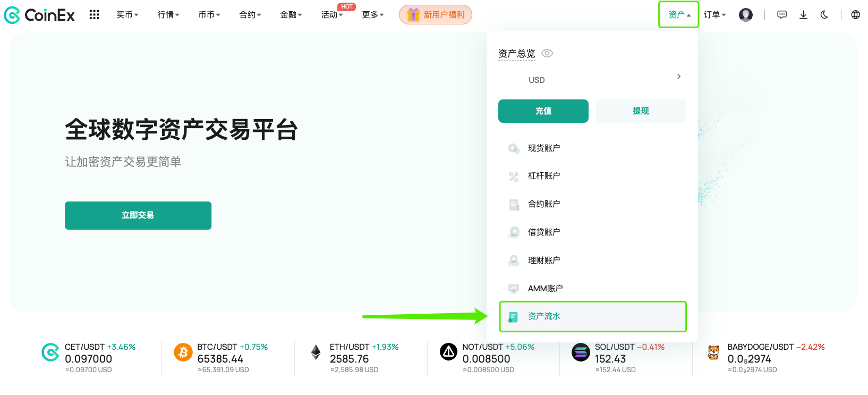This screenshot has height=395, width=868.
Task: Click the 新用户福利 button
Action: pos(436,14)
